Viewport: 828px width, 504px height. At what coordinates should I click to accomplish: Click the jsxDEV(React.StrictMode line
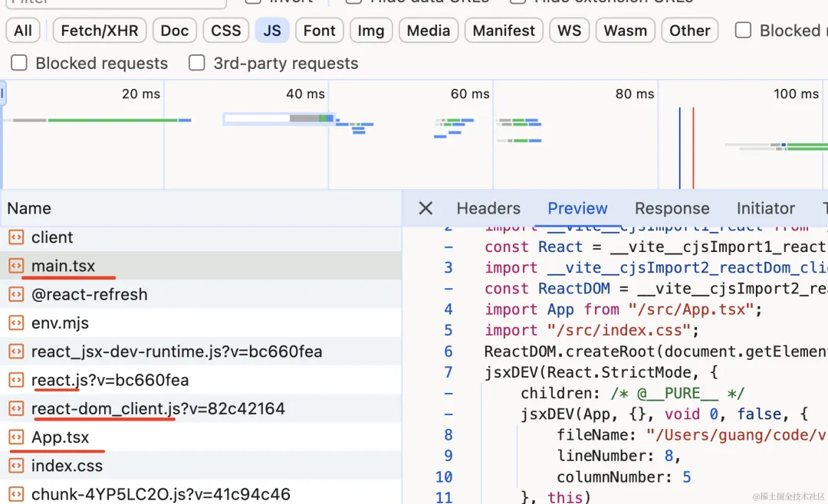pos(601,372)
